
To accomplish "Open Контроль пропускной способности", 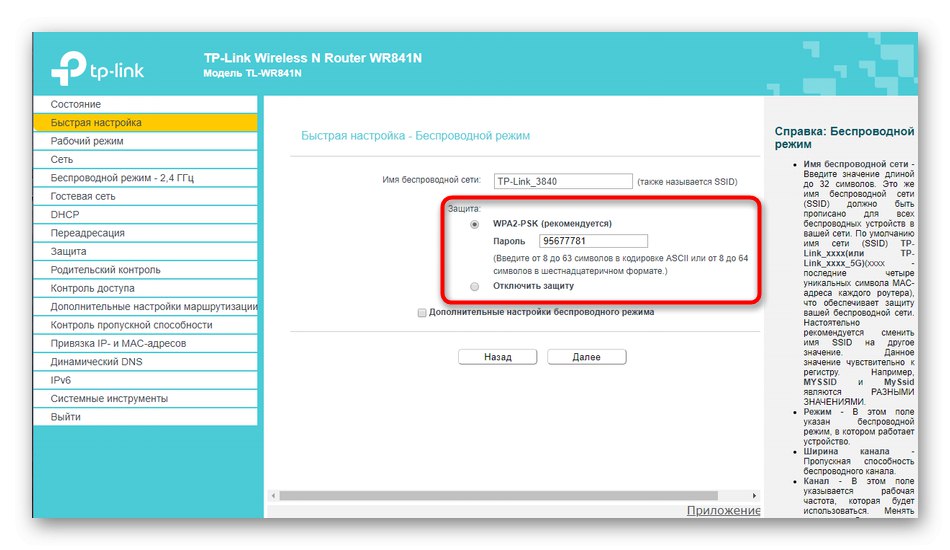I will point(145,325).
